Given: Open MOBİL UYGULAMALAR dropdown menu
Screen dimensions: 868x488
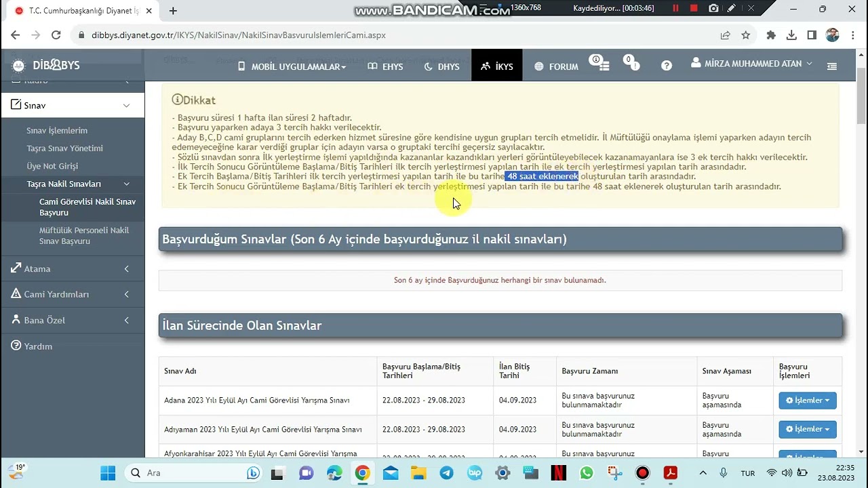Looking at the screenshot, I should [292, 66].
